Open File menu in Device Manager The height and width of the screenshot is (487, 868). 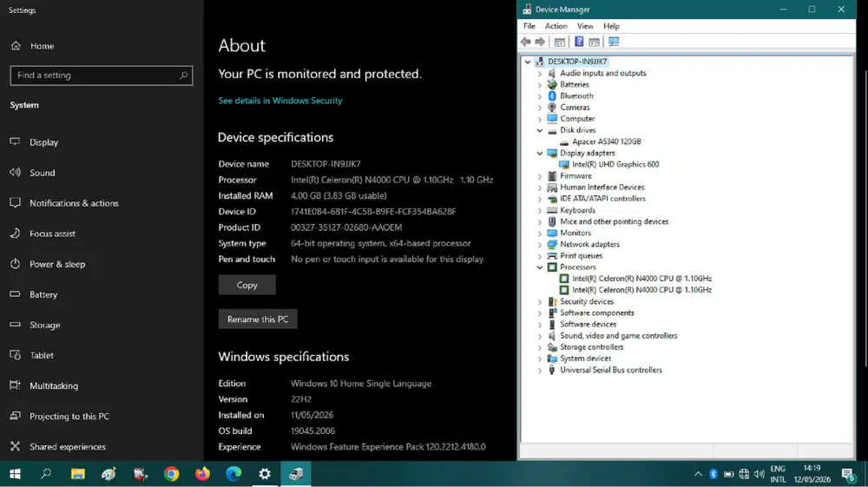pyautogui.click(x=529, y=26)
